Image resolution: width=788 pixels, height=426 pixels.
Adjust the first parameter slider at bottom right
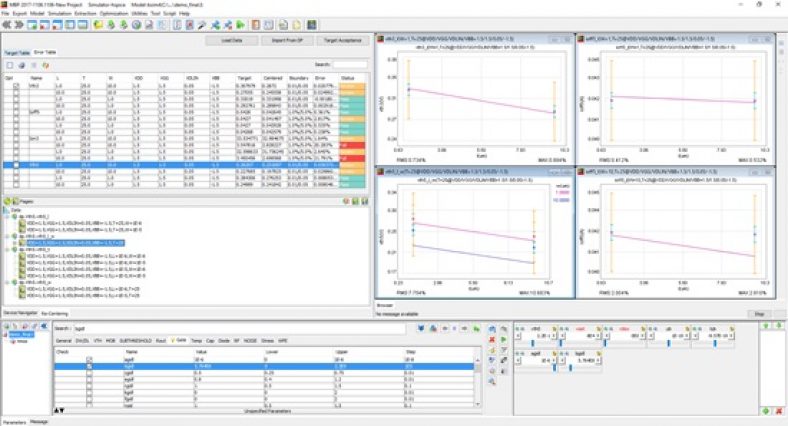tap(534, 344)
